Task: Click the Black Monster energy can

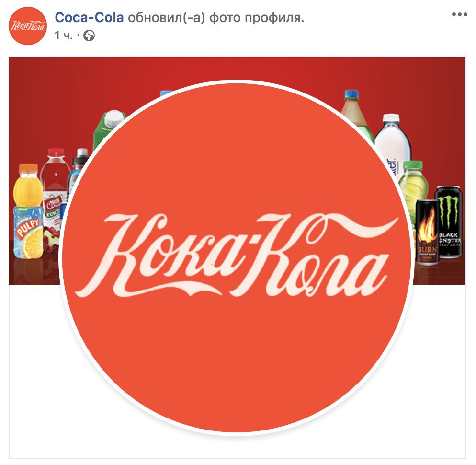Action: tap(448, 222)
